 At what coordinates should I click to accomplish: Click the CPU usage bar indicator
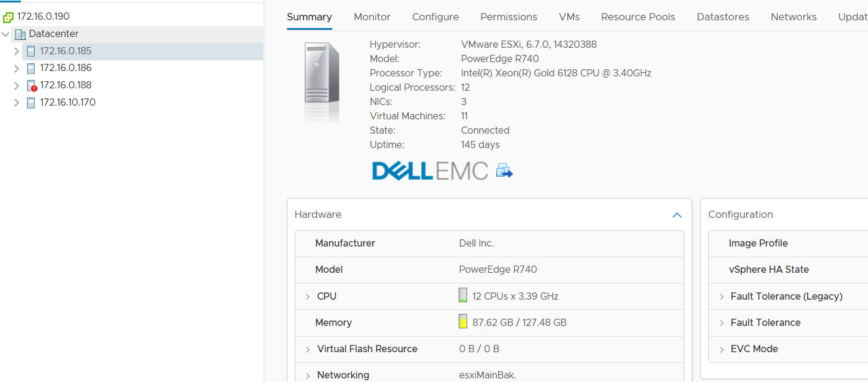point(462,295)
